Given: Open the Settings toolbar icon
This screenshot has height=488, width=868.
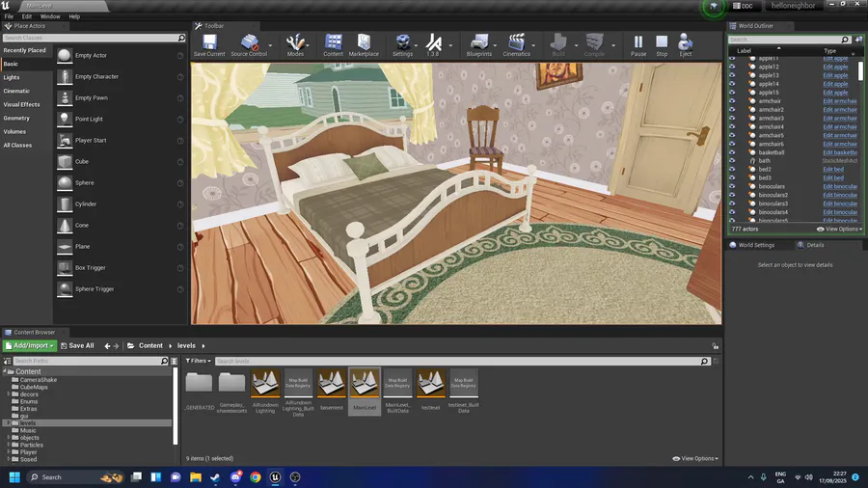Looking at the screenshot, I should (402, 45).
